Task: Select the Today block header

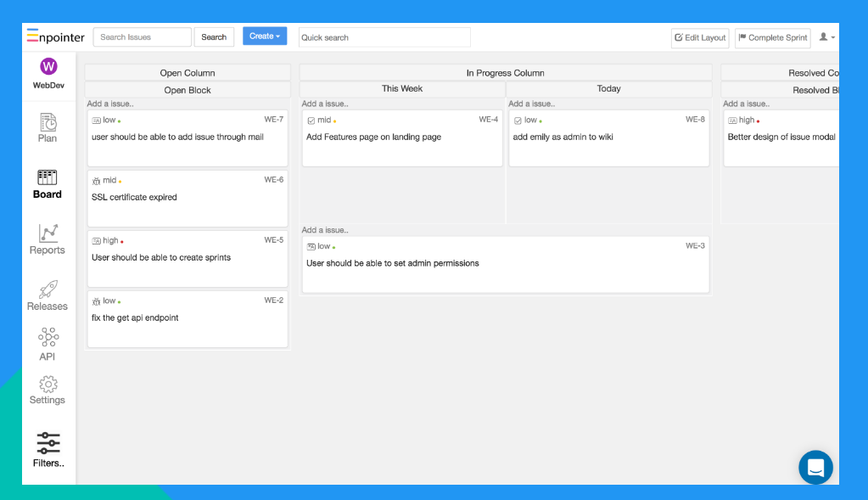Action: [x=609, y=88]
